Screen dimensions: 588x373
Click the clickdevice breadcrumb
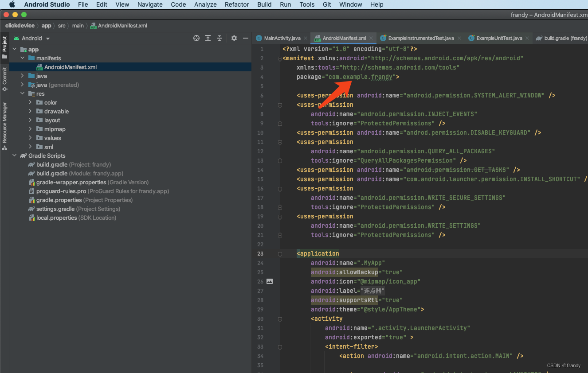coord(20,26)
